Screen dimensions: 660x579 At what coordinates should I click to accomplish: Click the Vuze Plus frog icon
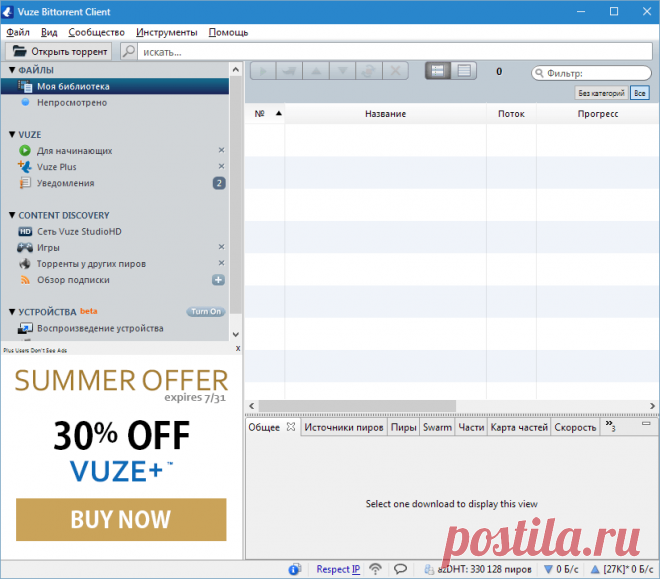coord(25,167)
